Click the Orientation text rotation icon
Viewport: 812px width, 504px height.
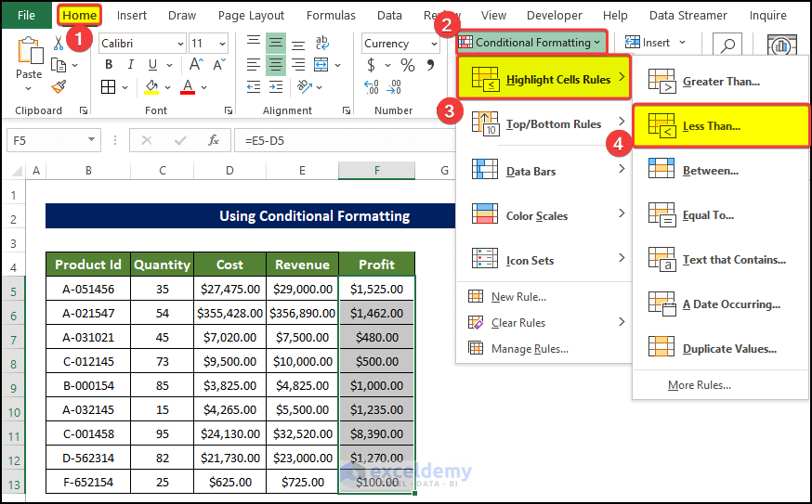tap(304, 87)
